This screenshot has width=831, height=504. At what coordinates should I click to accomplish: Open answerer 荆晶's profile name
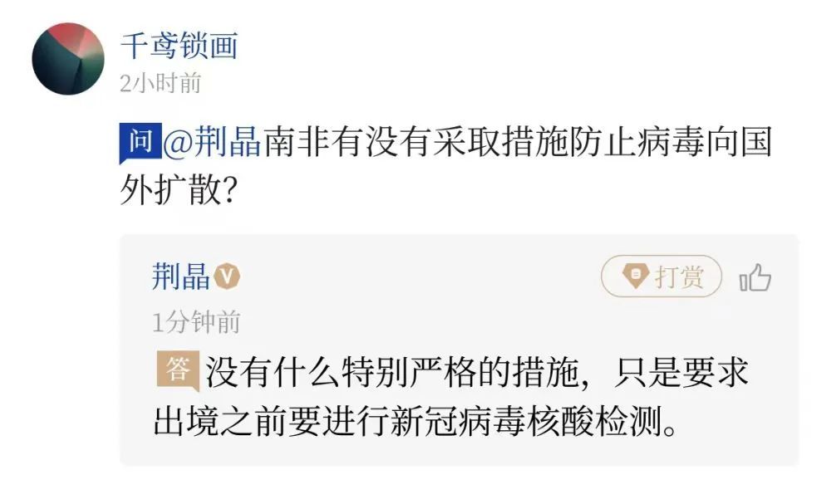181,276
